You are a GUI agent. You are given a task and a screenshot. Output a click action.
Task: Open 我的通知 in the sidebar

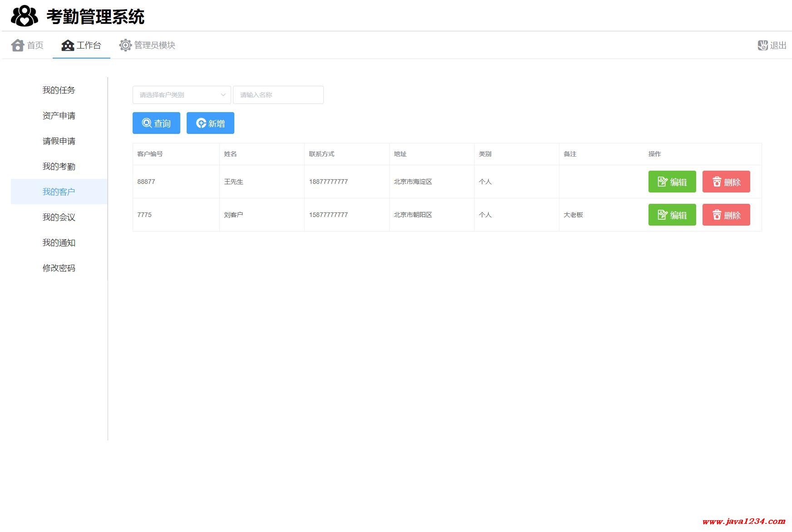(x=59, y=242)
